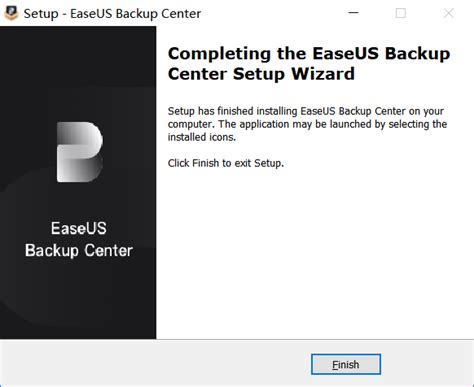Click the dark sidebar area below 'Backup Center'
The width and height of the screenshot is (474, 387).
pyautogui.click(x=78, y=300)
